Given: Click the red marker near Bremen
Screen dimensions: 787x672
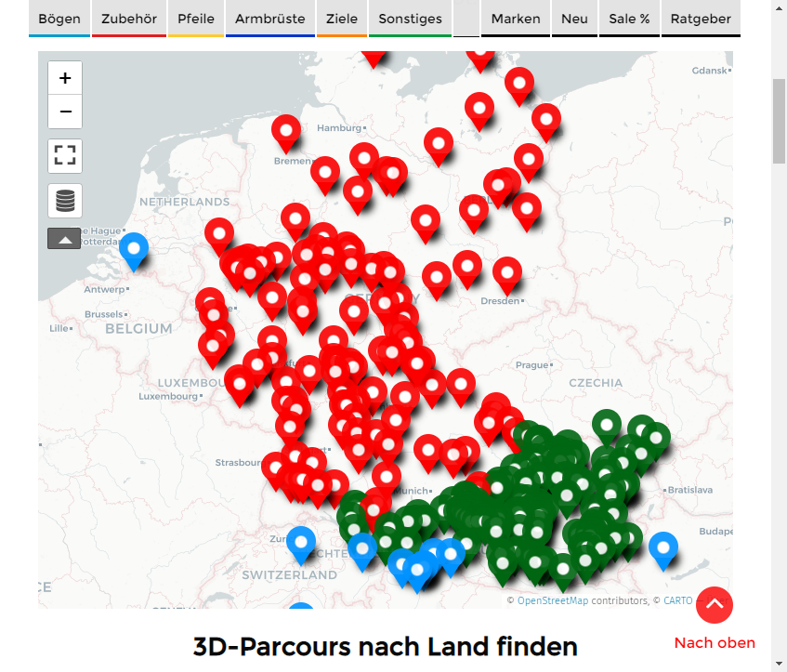Looking at the screenshot, I should pyautogui.click(x=286, y=130).
